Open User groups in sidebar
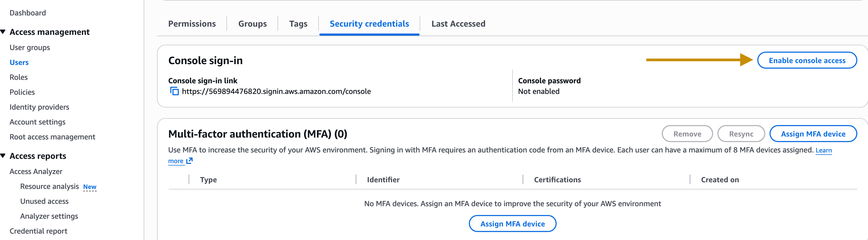868x240 pixels. (x=30, y=48)
